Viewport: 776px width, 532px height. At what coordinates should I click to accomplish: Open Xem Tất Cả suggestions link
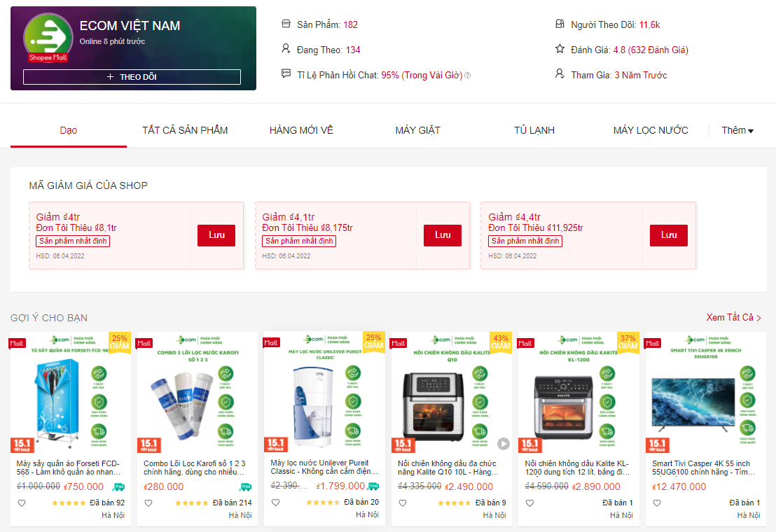(x=733, y=317)
